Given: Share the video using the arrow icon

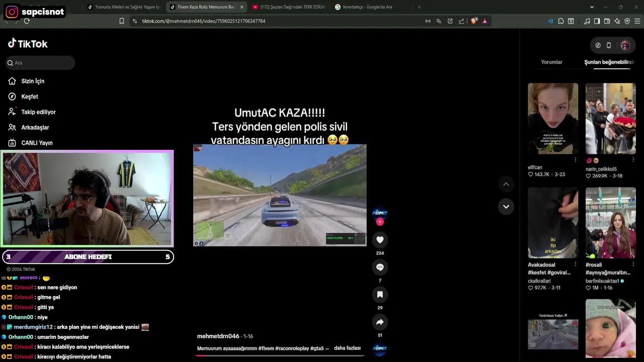Looking at the screenshot, I should tap(380, 322).
